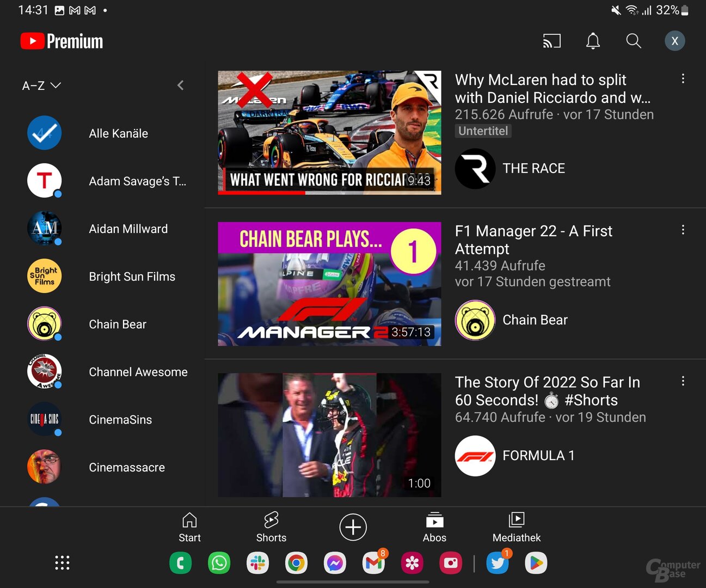Open FORMULA 1 channel logo
The height and width of the screenshot is (588, 706).
click(475, 456)
